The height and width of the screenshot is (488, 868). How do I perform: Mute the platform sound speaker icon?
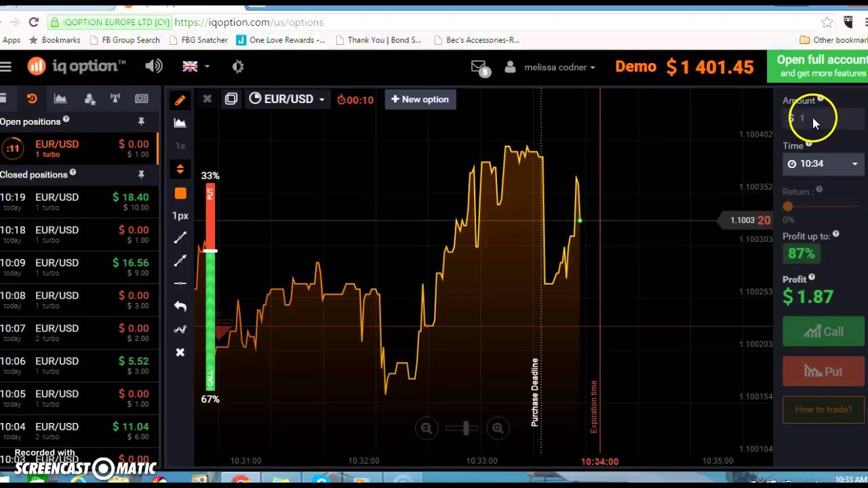pyautogui.click(x=154, y=66)
